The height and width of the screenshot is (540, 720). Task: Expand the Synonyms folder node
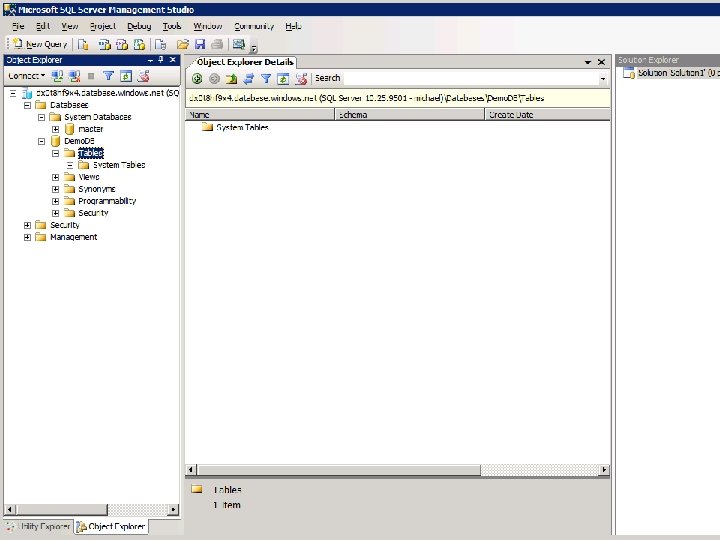tap(56, 189)
